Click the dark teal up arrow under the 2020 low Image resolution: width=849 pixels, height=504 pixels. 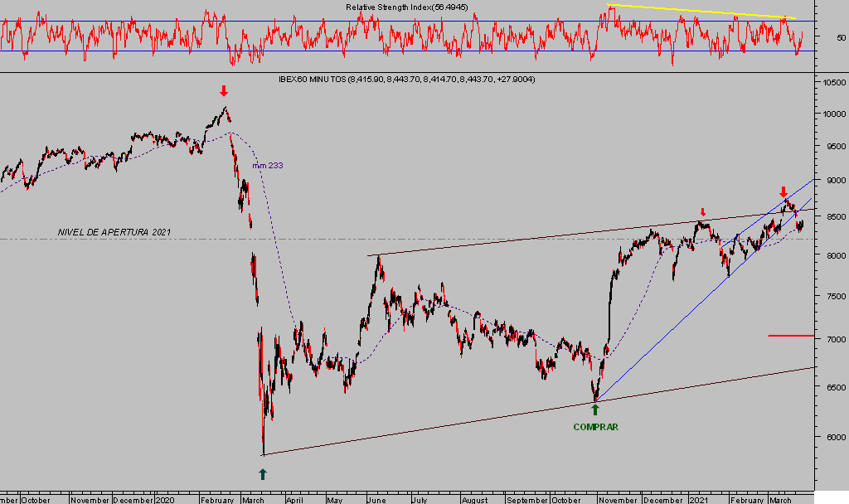pyautogui.click(x=263, y=474)
